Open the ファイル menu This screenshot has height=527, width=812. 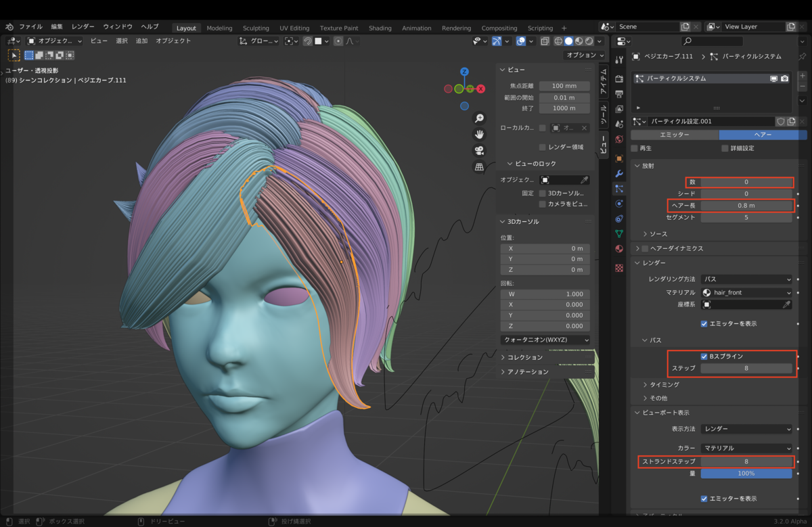coord(30,27)
